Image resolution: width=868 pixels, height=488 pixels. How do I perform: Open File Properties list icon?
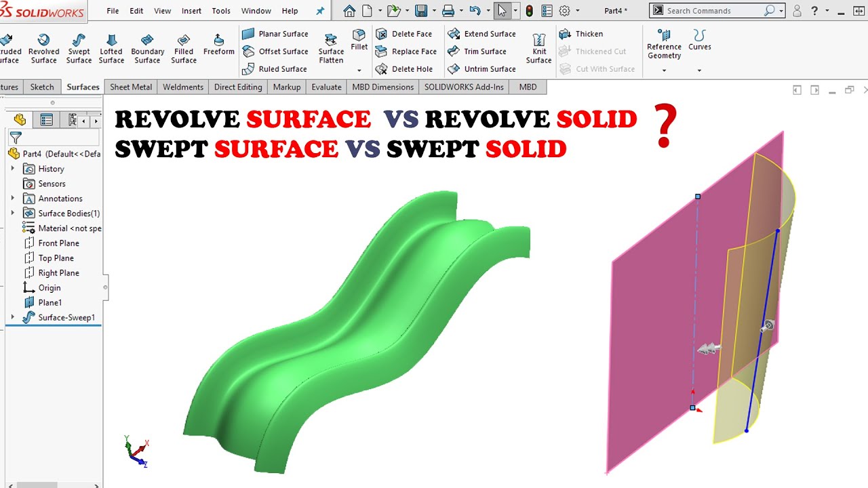[x=547, y=11]
